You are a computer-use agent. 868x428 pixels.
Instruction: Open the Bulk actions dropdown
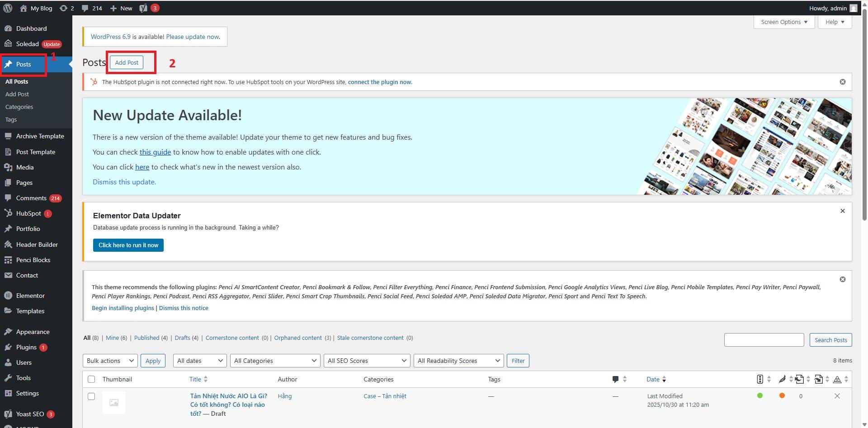click(109, 361)
